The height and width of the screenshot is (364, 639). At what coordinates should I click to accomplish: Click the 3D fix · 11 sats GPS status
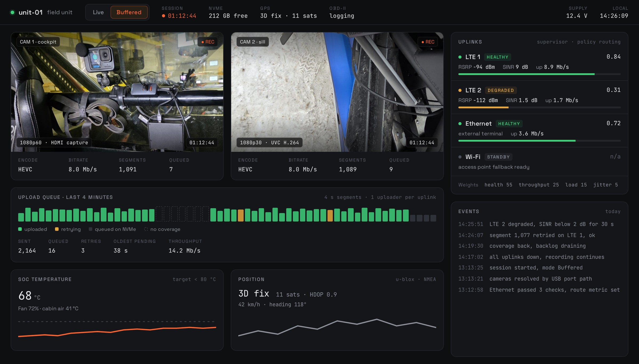pos(289,16)
